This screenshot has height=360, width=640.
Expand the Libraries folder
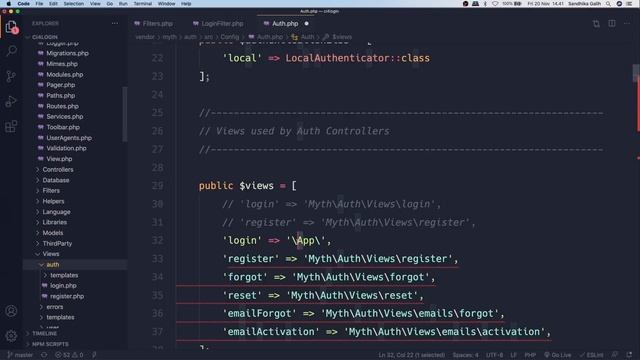55,222
